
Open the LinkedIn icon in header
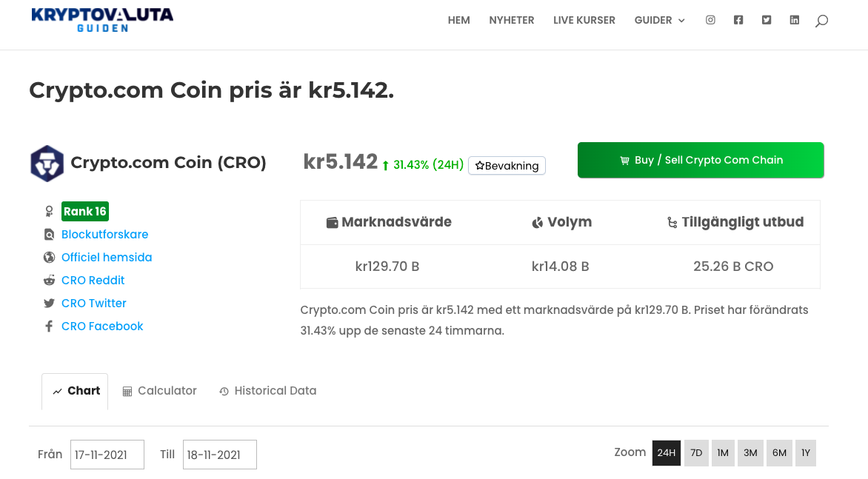795,20
